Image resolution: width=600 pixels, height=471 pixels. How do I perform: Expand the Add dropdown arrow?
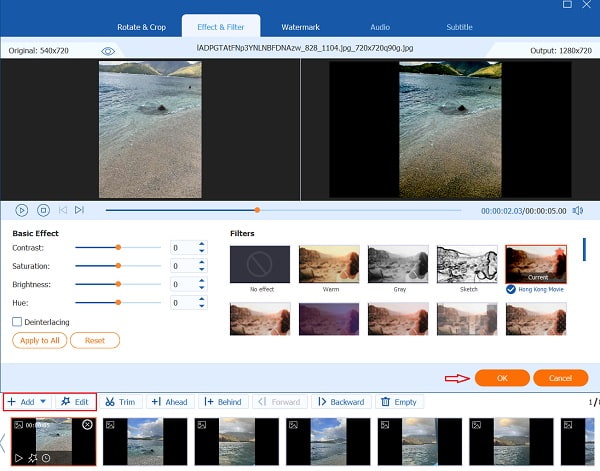[43, 402]
